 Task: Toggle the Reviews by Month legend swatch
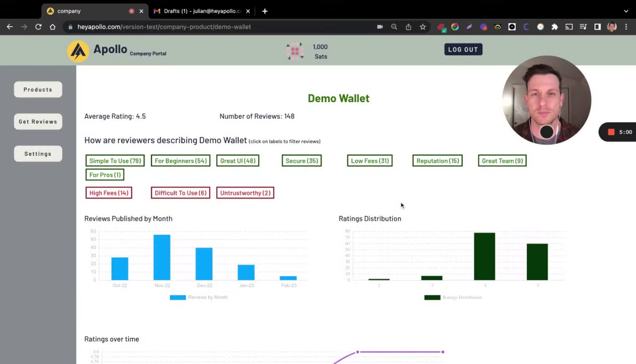[177, 297]
